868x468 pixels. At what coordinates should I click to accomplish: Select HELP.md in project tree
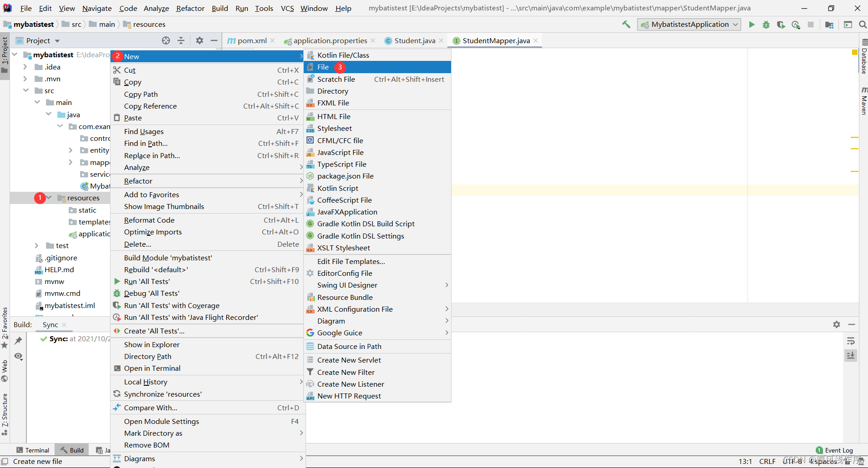(59, 269)
